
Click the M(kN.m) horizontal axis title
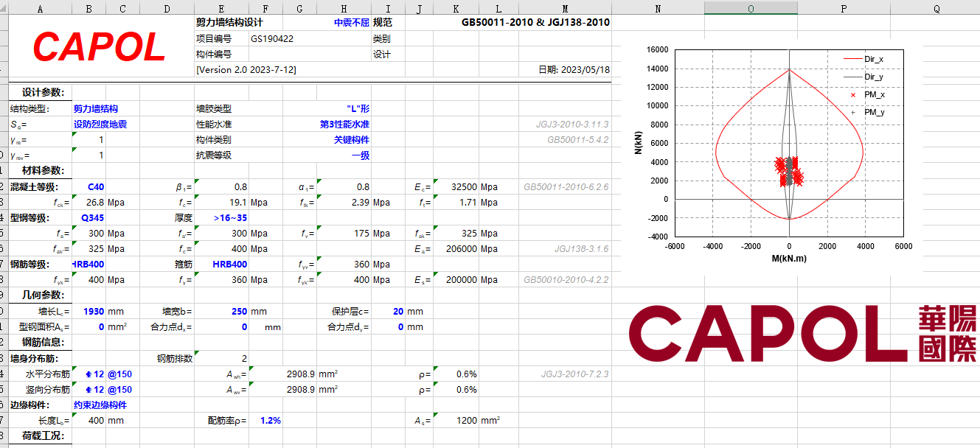click(789, 259)
